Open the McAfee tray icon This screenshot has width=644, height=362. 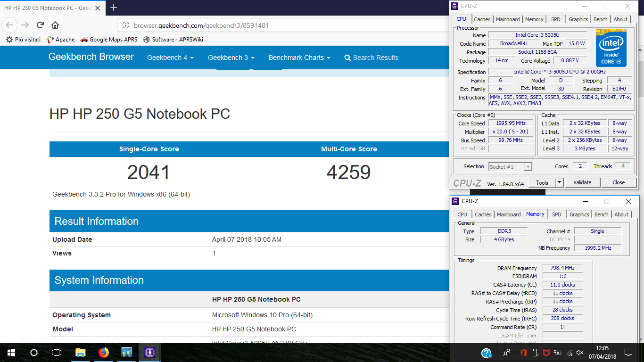pos(546,353)
